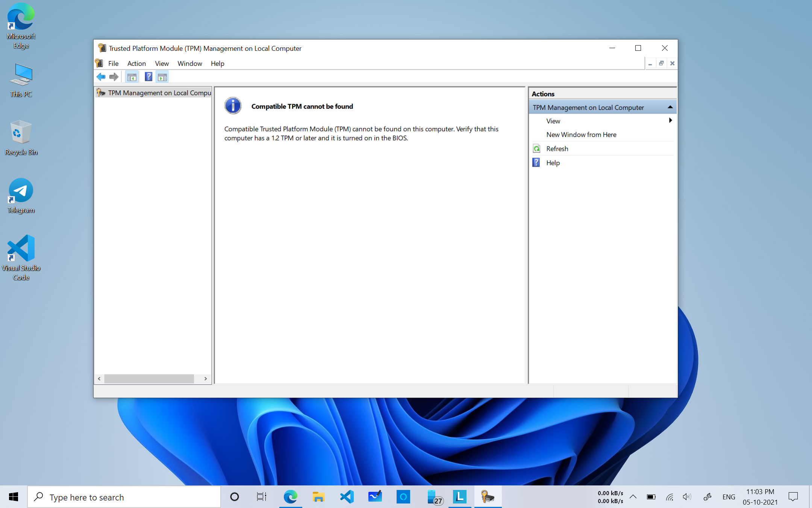
Task: Open the Window menu
Action: click(189, 63)
